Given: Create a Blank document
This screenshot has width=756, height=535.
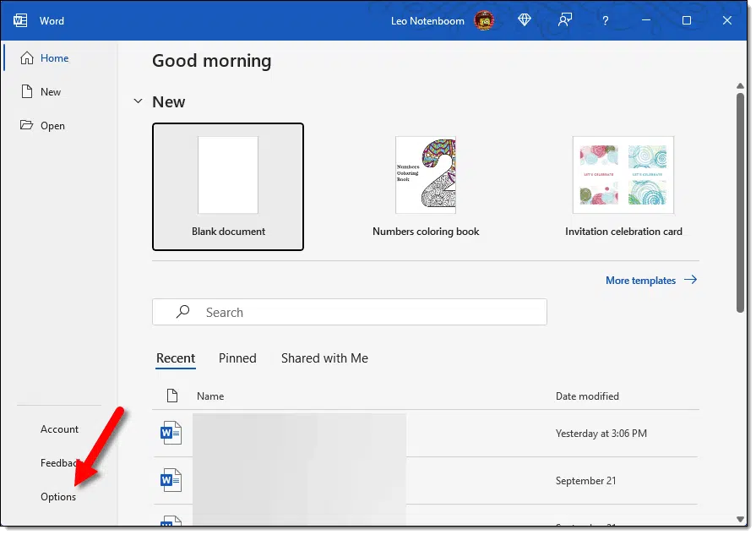Looking at the screenshot, I should click(x=228, y=187).
